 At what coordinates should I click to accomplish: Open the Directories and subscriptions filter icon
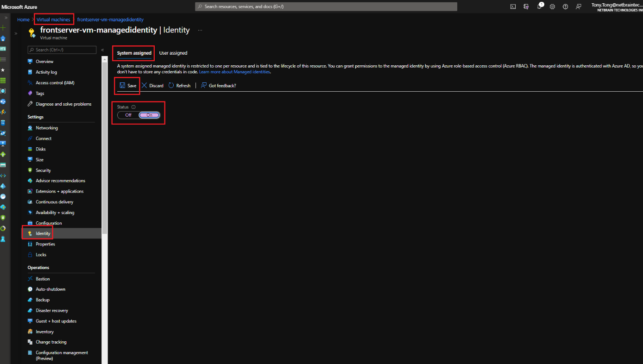pyautogui.click(x=526, y=6)
